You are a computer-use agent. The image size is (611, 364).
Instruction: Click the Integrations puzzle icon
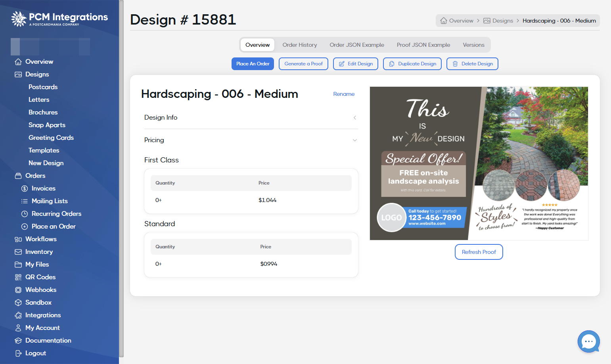coord(18,315)
